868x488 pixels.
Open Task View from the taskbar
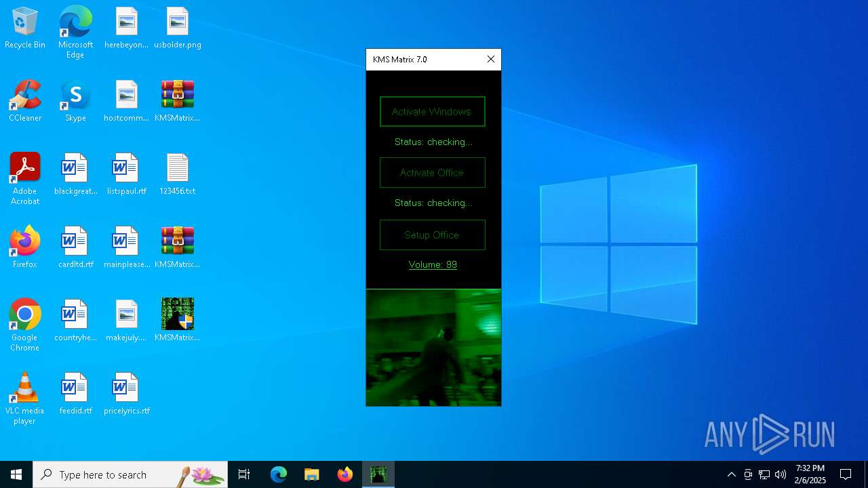click(244, 474)
